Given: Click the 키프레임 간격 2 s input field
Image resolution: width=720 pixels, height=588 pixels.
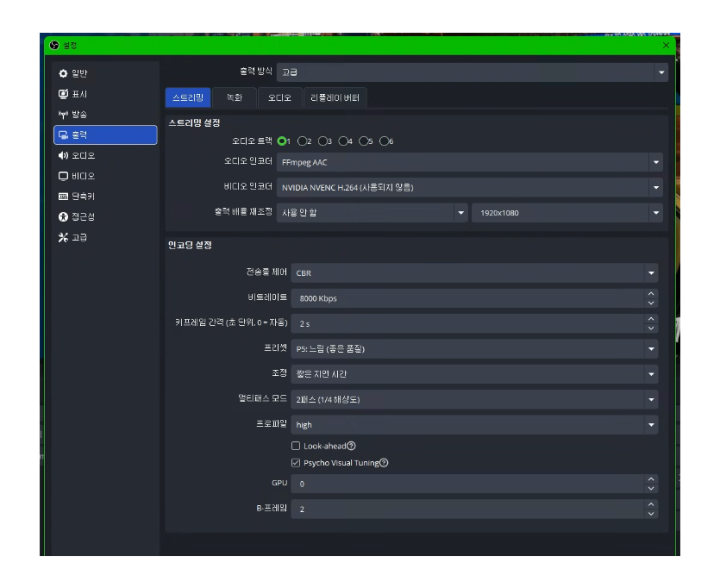Looking at the screenshot, I should pyautogui.click(x=466, y=323).
